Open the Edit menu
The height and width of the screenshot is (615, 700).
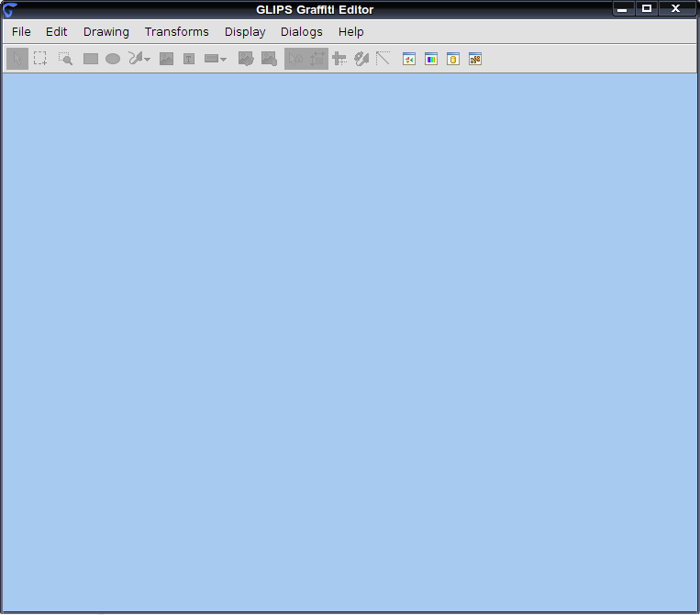click(x=56, y=32)
